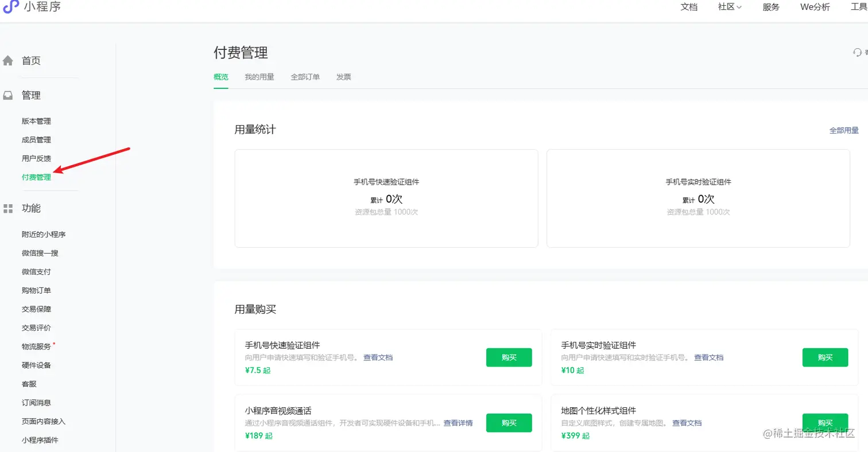Viewport: 868px width, 452px height.
Task: Switch to the 全部订单 tab
Action: [x=305, y=77]
